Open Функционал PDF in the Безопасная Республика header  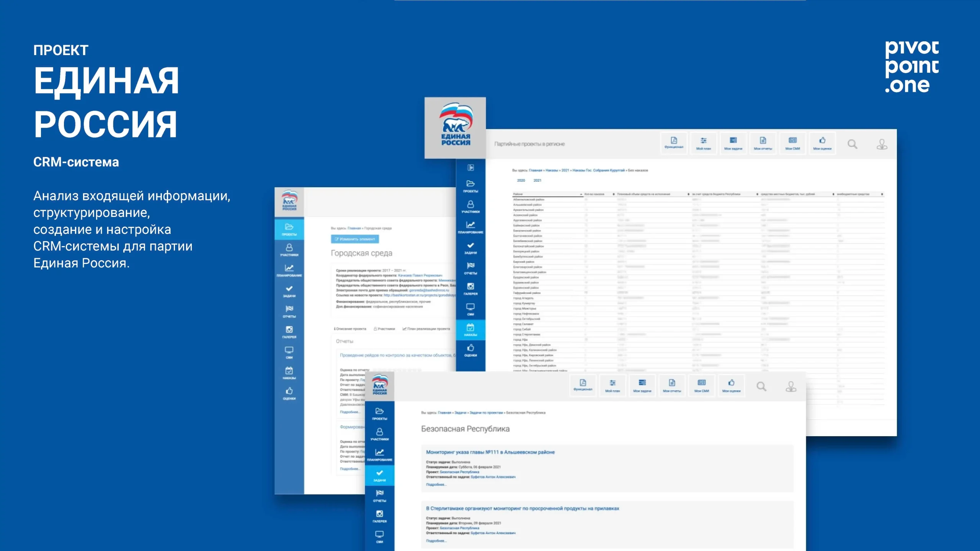583,385
